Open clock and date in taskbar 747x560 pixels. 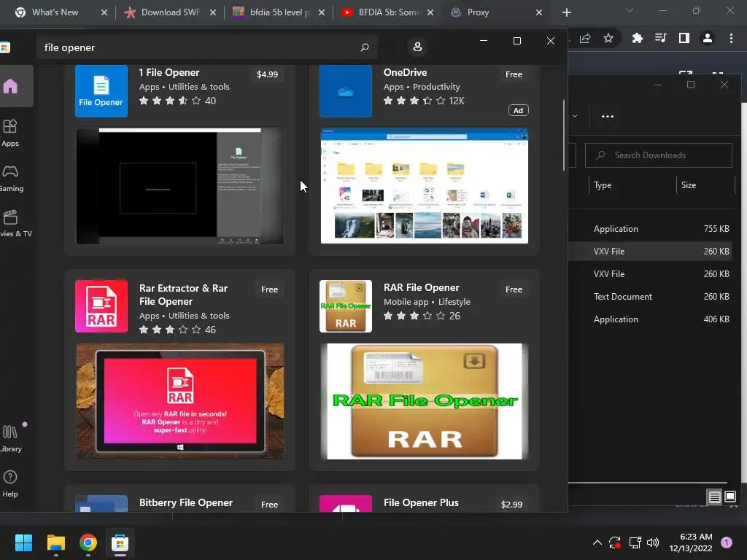[x=691, y=542]
